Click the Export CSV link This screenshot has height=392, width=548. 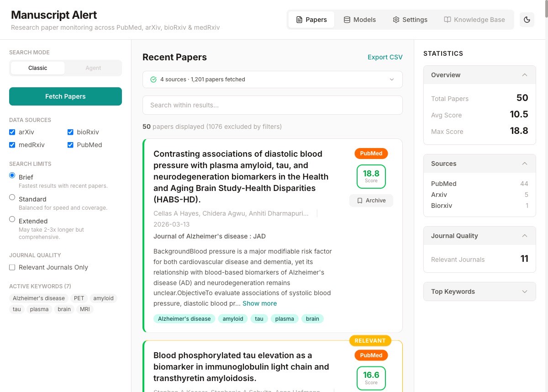pos(385,57)
